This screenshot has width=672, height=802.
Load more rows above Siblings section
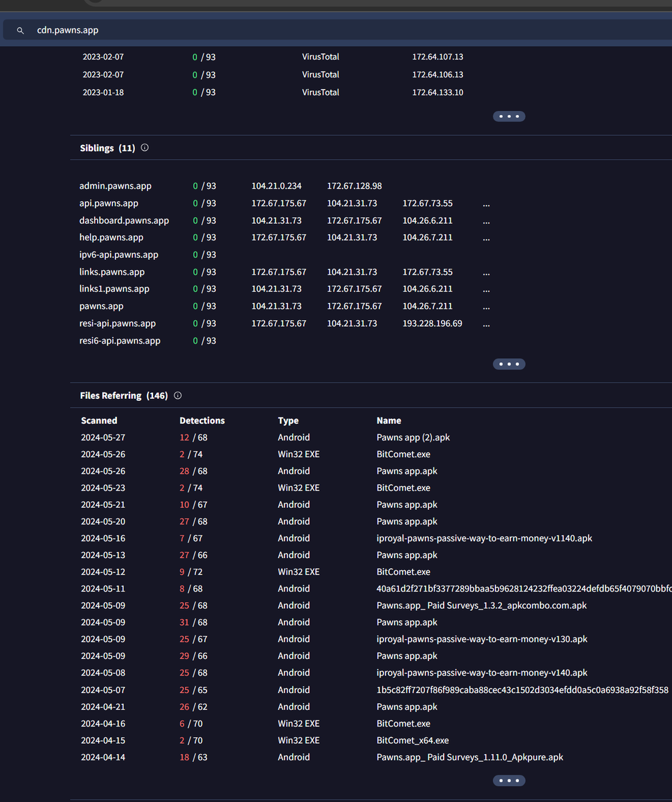coord(509,116)
